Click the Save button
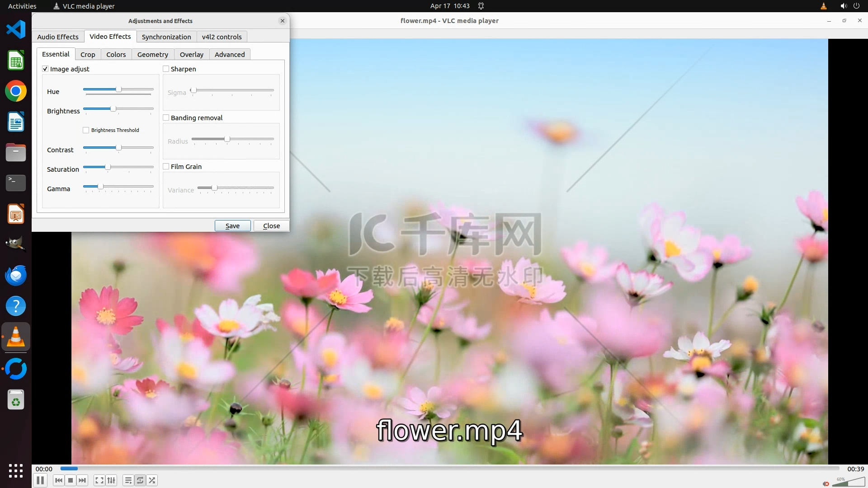 tap(232, 226)
